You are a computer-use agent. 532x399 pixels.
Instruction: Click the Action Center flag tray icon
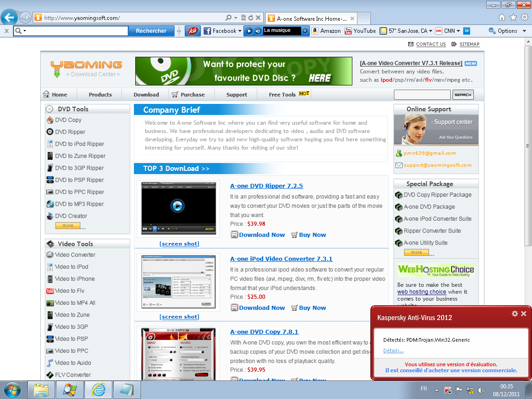click(x=459, y=390)
